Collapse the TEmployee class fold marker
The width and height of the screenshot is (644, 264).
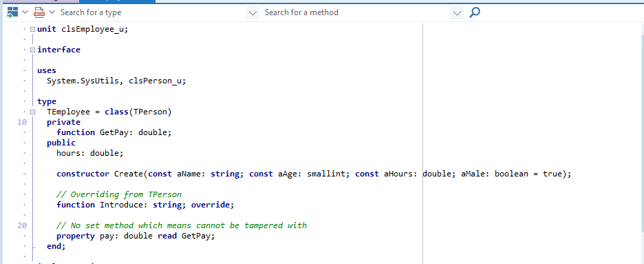coord(32,112)
